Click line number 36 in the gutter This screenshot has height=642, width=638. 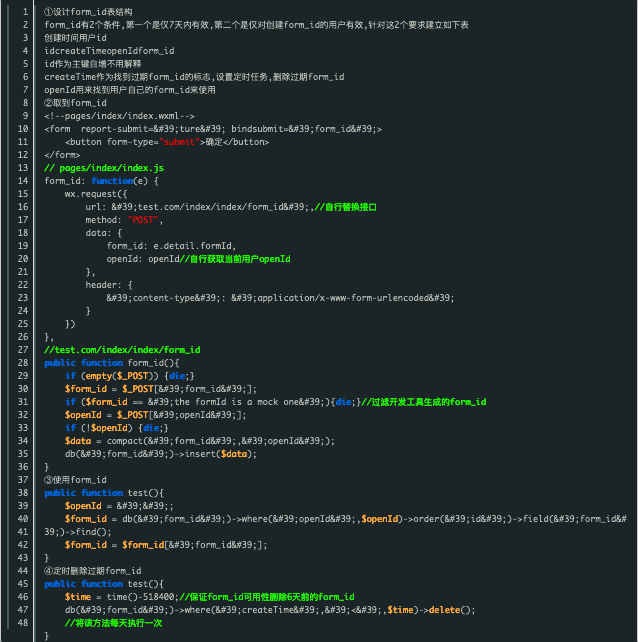23,466
